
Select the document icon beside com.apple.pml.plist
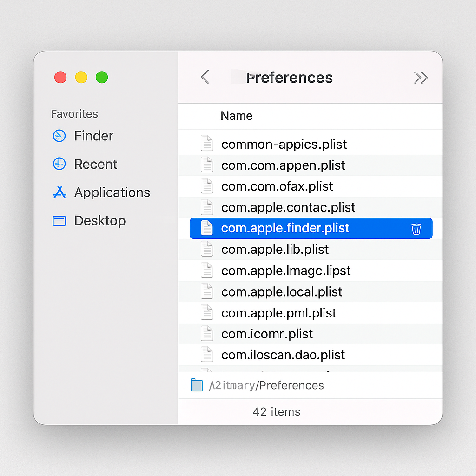point(207,312)
